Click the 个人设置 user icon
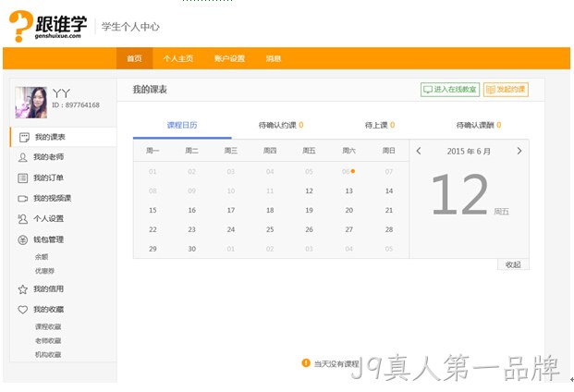The height and width of the screenshot is (392, 574). tap(23, 219)
